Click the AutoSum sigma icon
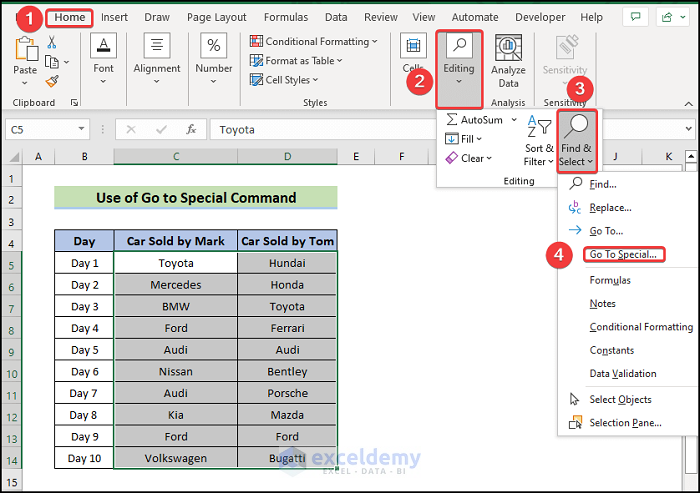The height and width of the screenshot is (493, 700). point(452,120)
